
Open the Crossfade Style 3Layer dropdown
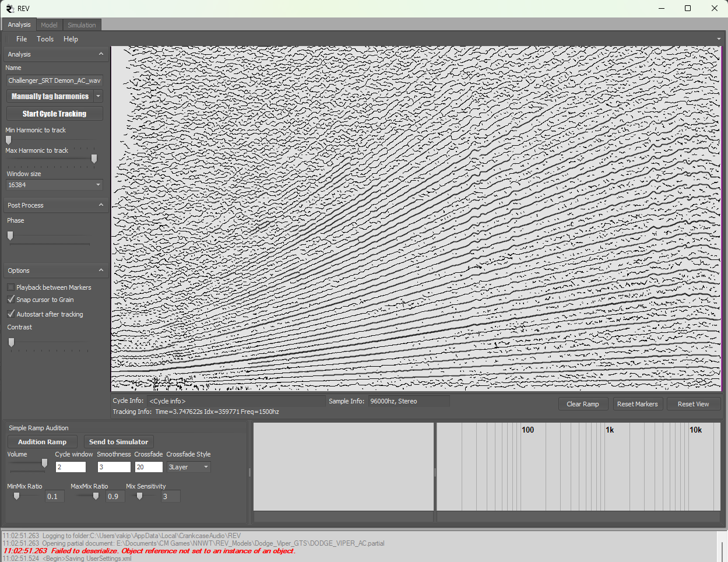pos(205,467)
